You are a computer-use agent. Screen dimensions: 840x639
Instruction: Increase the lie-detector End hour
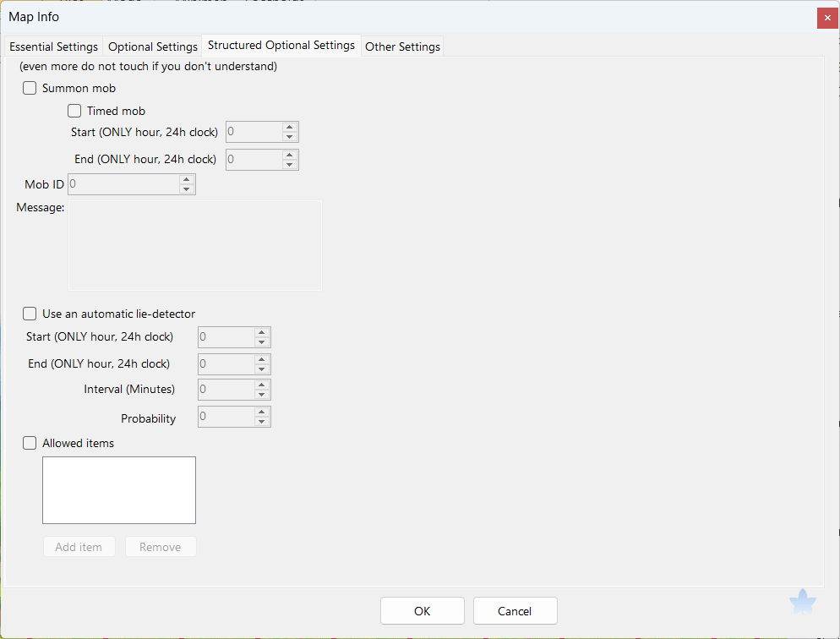[261, 359]
